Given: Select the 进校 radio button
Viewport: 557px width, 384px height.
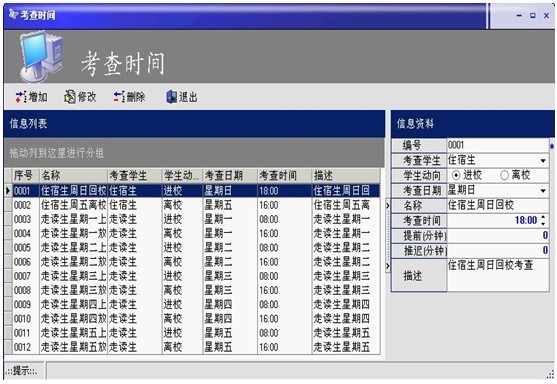Looking at the screenshot, I should 456,175.
